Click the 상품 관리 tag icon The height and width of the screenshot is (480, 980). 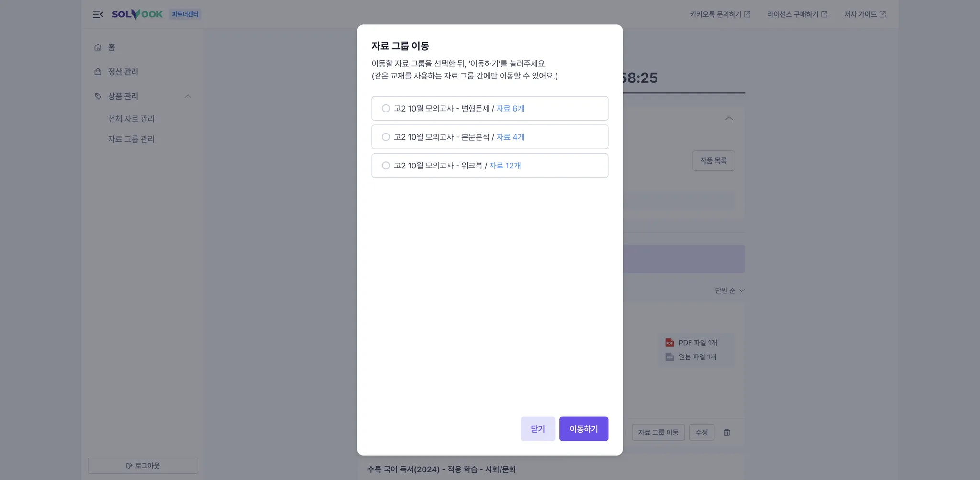tap(98, 96)
